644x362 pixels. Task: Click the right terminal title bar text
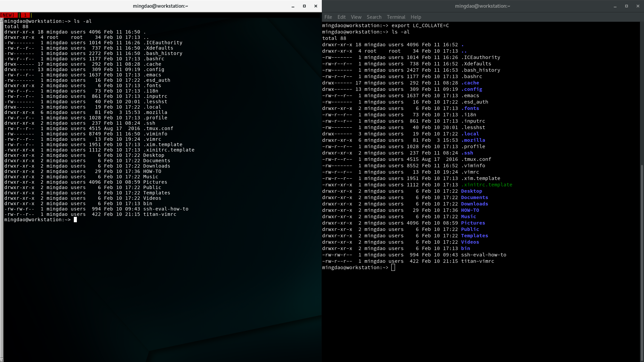coord(483,6)
